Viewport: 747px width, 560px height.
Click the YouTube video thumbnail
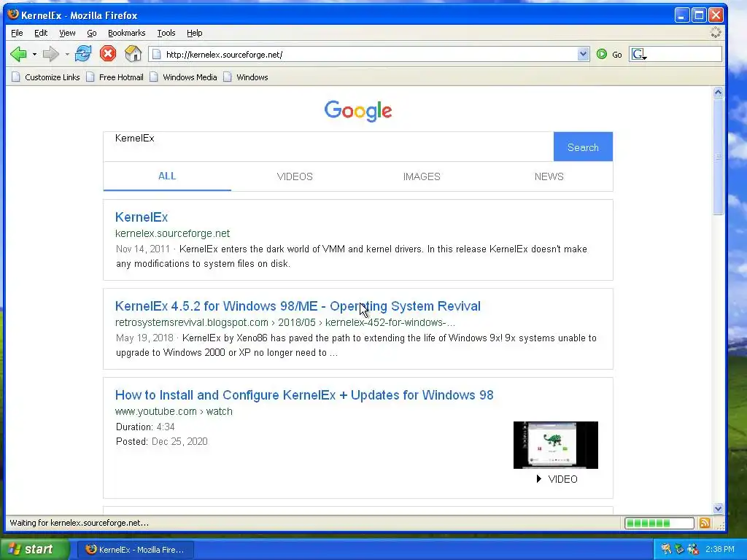(x=555, y=445)
